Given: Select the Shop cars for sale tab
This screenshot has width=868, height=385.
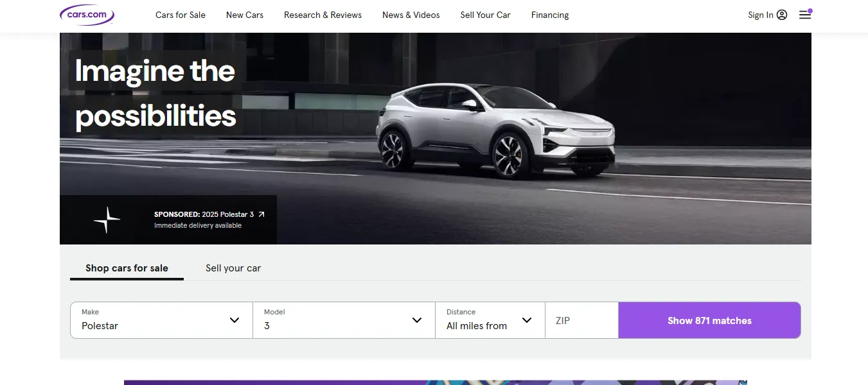Looking at the screenshot, I should pyautogui.click(x=127, y=268).
